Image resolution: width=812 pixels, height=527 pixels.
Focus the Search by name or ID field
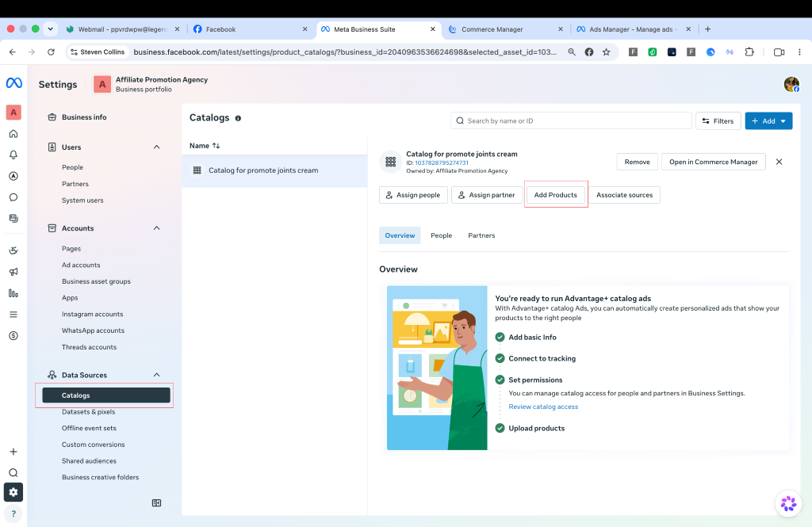[571, 120]
